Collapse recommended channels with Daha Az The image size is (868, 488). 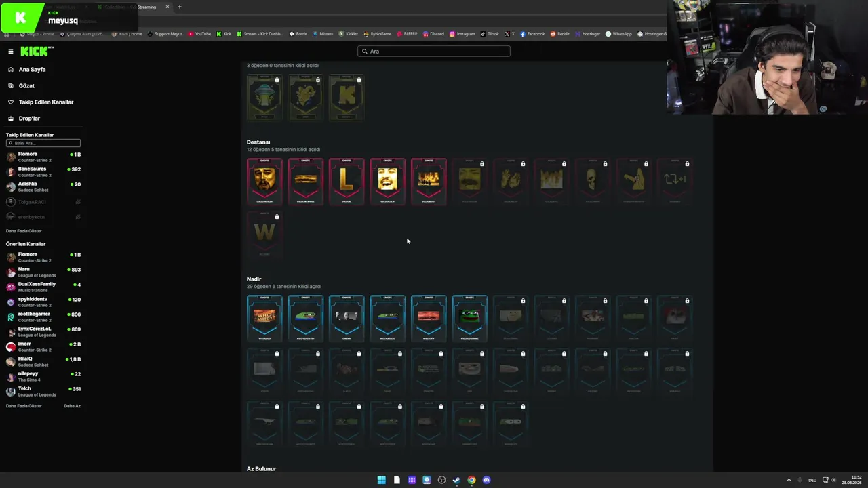[73, 406]
